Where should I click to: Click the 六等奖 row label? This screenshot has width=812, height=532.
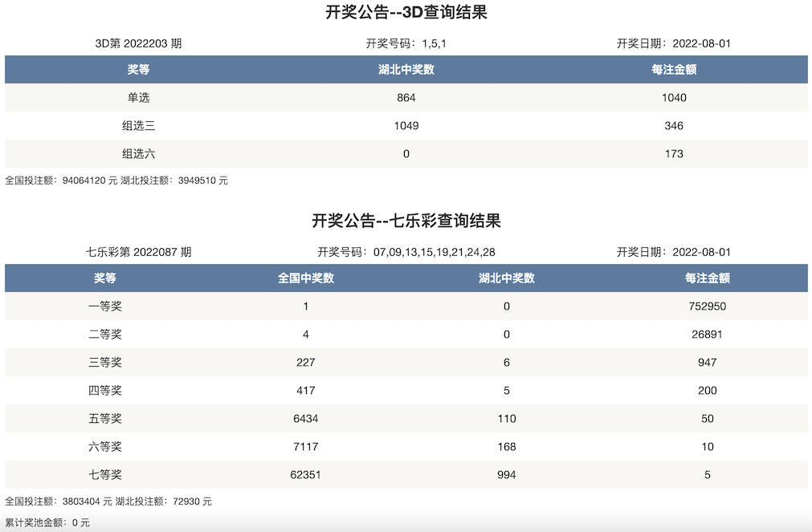(105, 447)
